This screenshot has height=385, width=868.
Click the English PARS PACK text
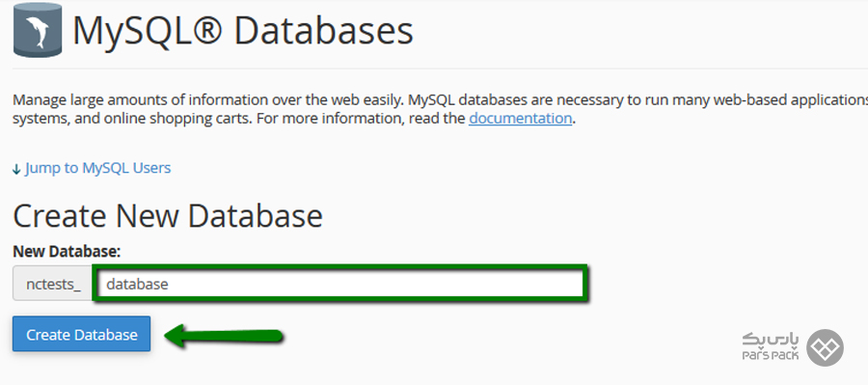click(771, 355)
